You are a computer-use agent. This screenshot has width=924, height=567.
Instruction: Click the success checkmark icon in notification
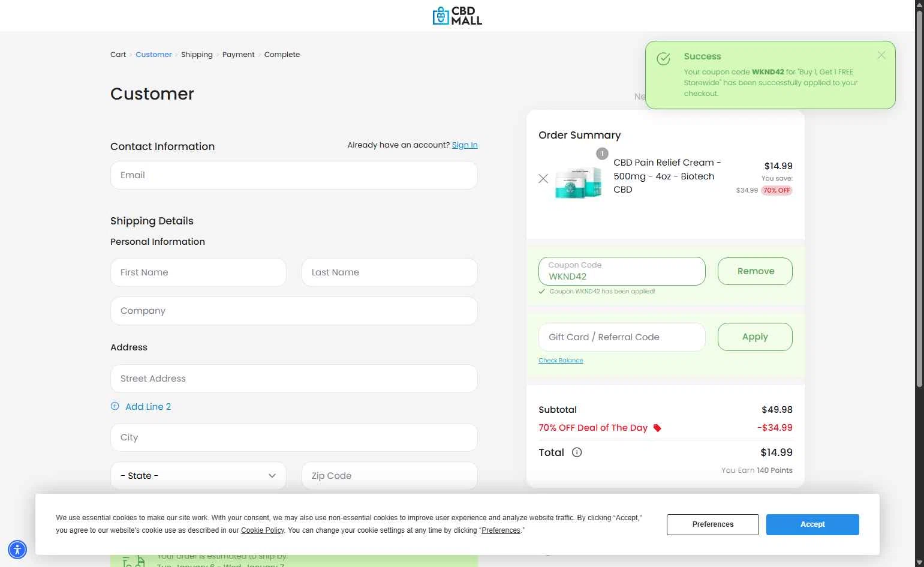click(663, 59)
